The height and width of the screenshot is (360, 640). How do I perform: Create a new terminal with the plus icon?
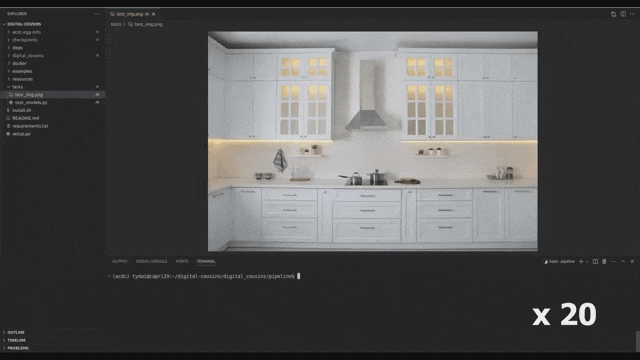pos(581,262)
